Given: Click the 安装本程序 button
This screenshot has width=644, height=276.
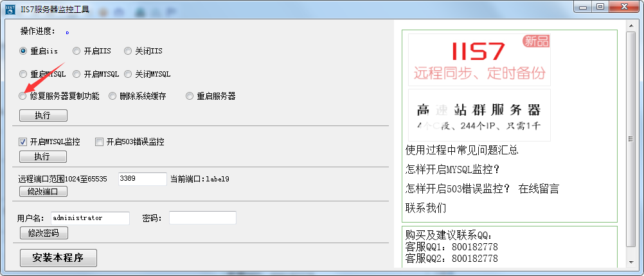Looking at the screenshot, I should coord(58,258).
